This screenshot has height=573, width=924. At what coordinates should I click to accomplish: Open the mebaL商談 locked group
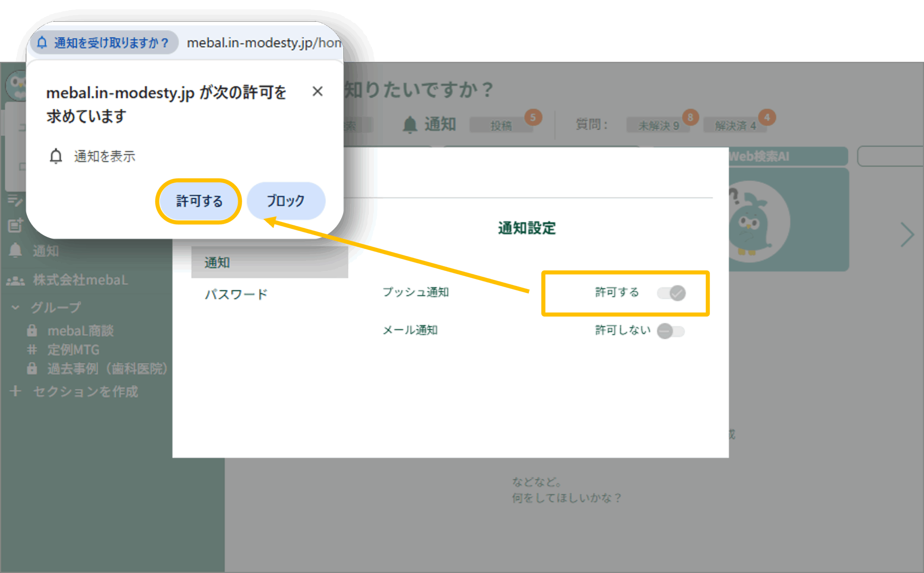[x=80, y=331]
